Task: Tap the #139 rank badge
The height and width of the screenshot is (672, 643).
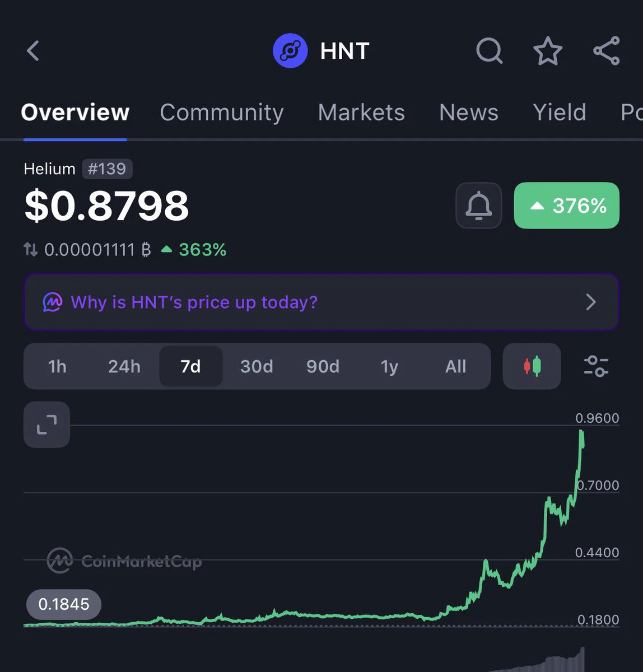Action: pyautogui.click(x=107, y=169)
